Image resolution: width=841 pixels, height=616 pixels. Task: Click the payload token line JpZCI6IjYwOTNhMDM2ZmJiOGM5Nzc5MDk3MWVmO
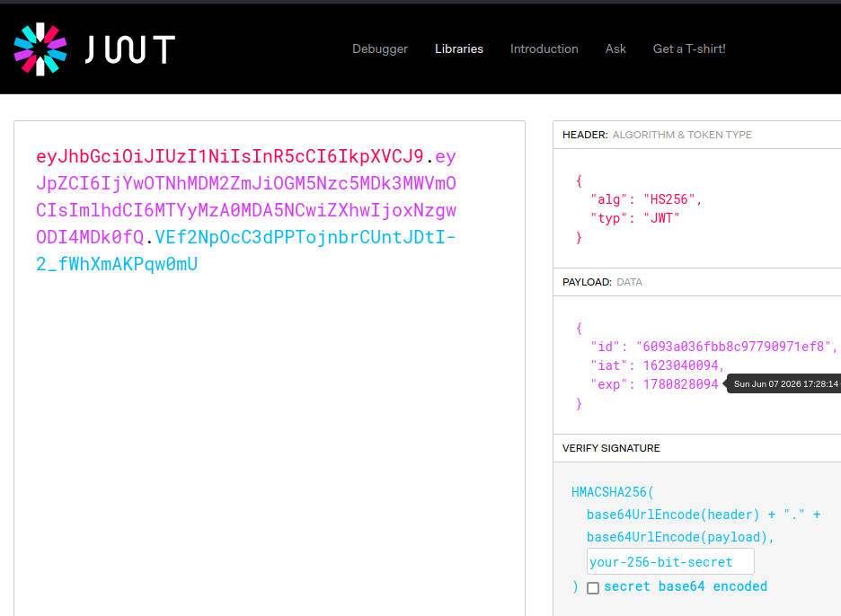246,183
